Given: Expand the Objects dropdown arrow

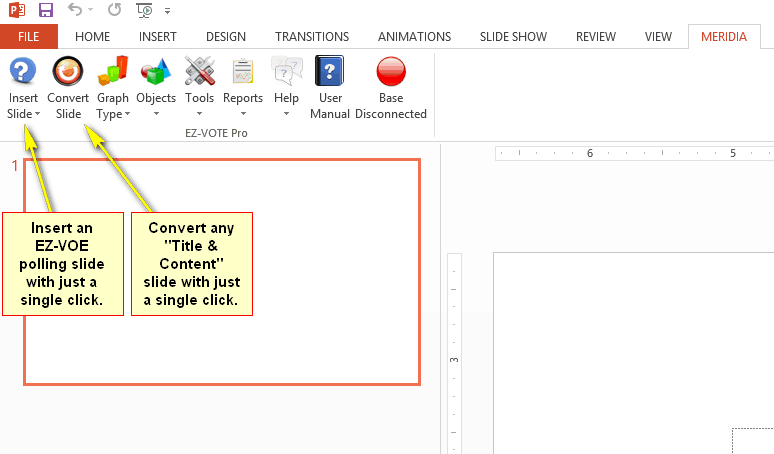Looking at the screenshot, I should 156,114.
